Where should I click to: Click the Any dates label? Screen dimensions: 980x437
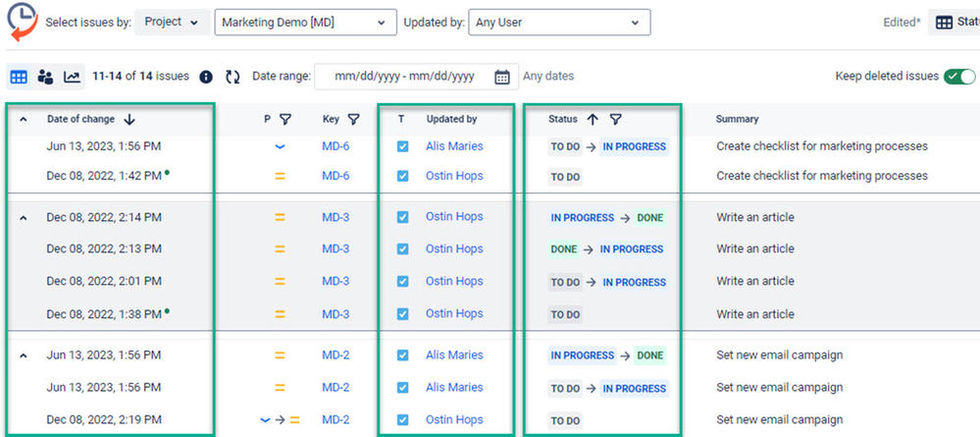pyautogui.click(x=548, y=77)
